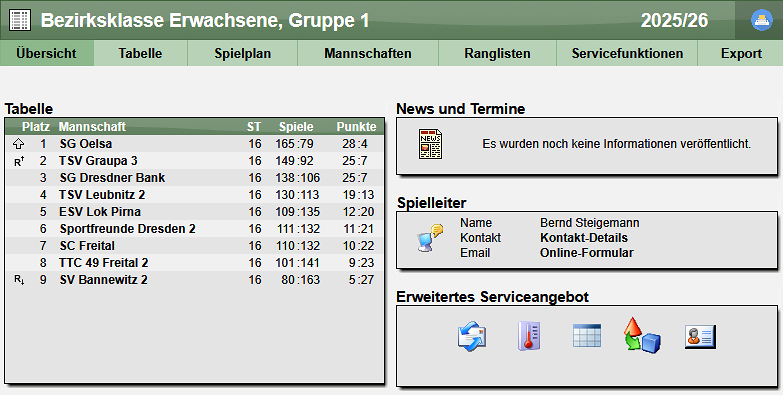This screenshot has width=783, height=395.
Task: Click the newspaper icon in News und Termine
Action: (430, 144)
